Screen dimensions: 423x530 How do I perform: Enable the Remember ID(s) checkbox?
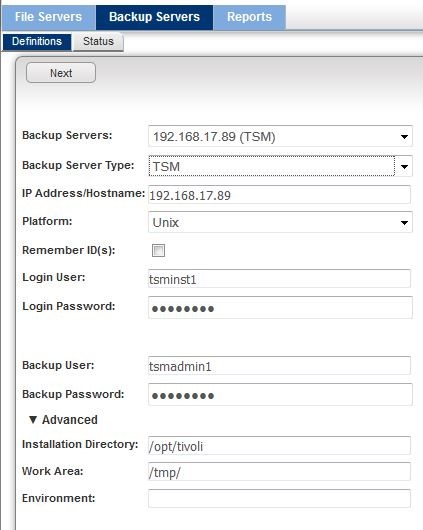coord(158,250)
